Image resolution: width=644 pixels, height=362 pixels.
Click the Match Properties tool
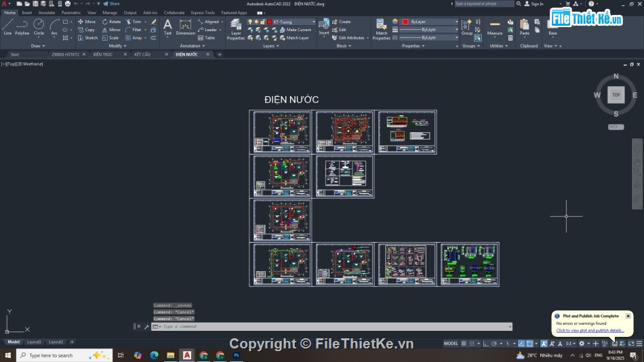381,30
